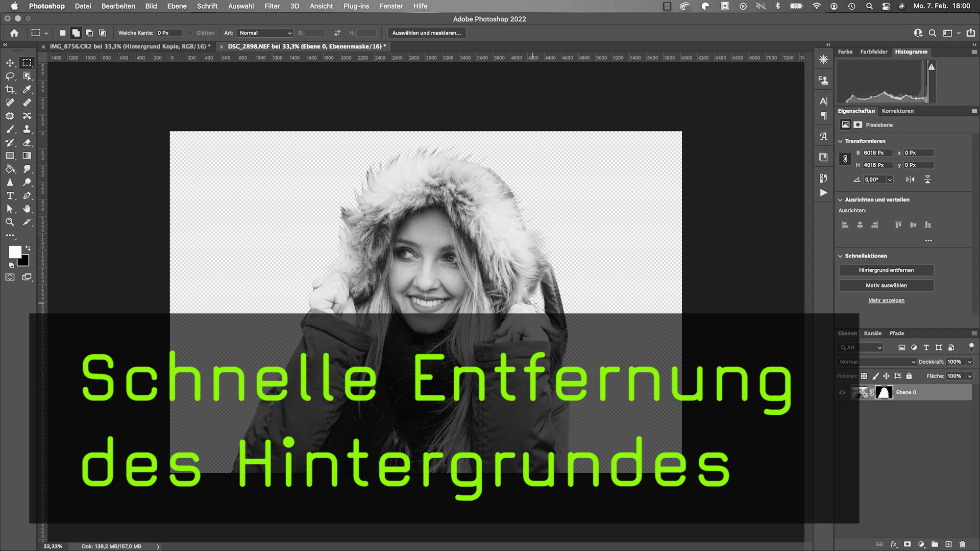Delete the layer using the trash icon
Image resolution: width=980 pixels, height=551 pixels.
(962, 544)
